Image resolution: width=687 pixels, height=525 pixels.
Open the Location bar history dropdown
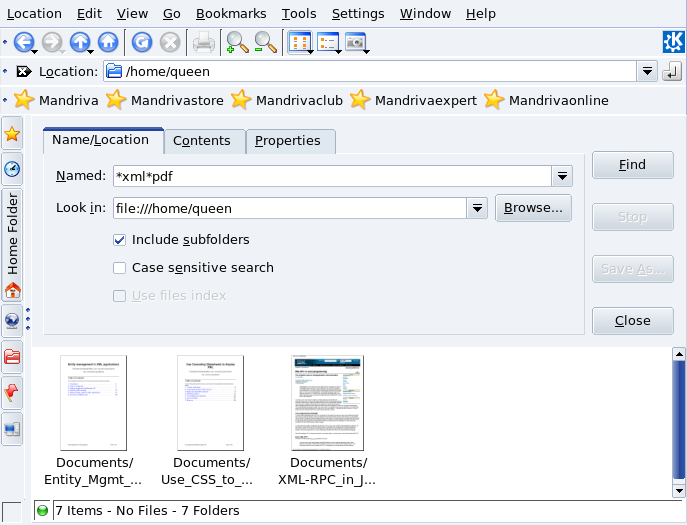tap(647, 72)
